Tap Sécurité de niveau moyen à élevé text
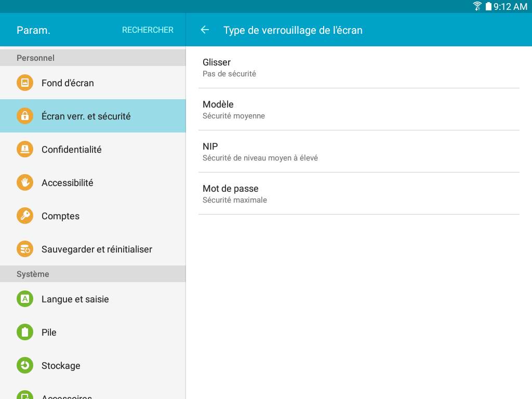Screen dimensions: 532x399 click(x=260, y=158)
